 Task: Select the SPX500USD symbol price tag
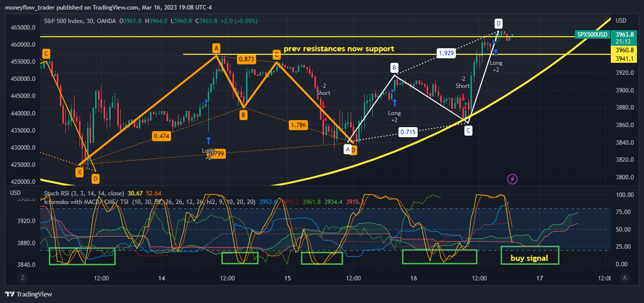click(x=592, y=35)
